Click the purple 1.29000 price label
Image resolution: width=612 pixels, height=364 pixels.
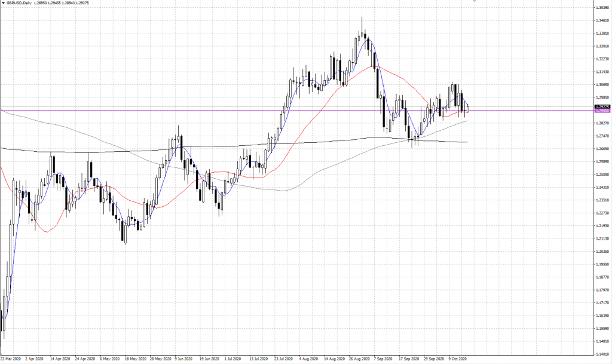(x=601, y=111)
